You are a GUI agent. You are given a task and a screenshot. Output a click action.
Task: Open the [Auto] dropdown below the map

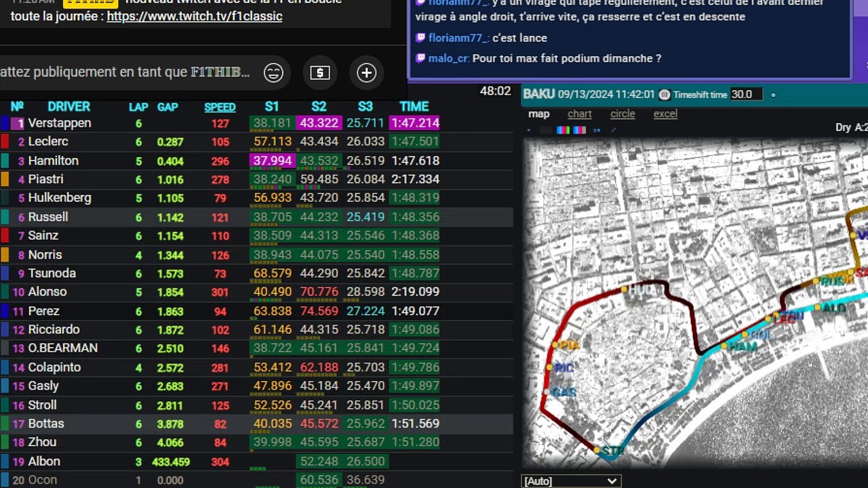point(571,481)
